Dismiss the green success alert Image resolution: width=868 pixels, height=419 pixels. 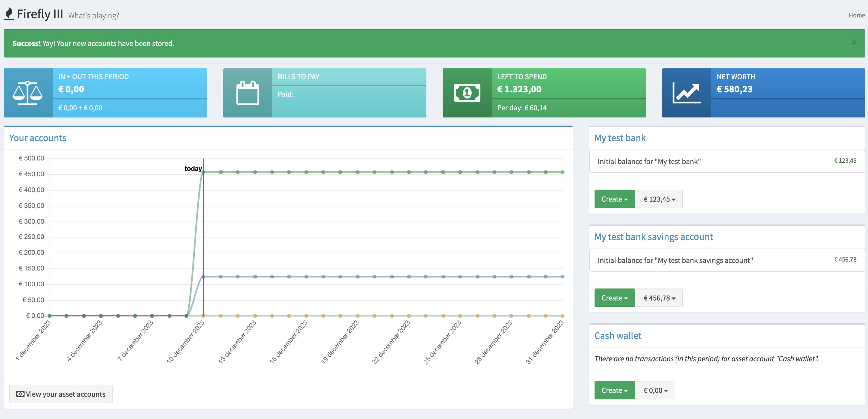(x=854, y=43)
